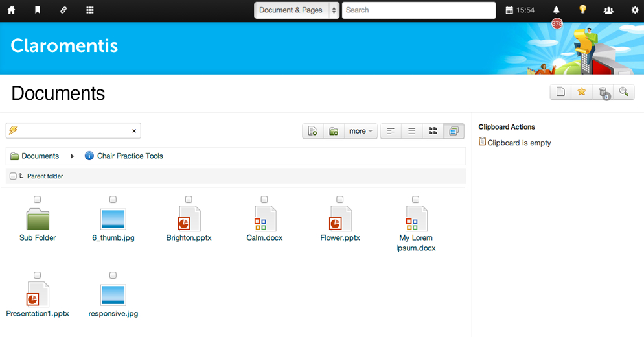Open the people directory icon
Viewport: 644px width, 354px height.
(608, 10)
